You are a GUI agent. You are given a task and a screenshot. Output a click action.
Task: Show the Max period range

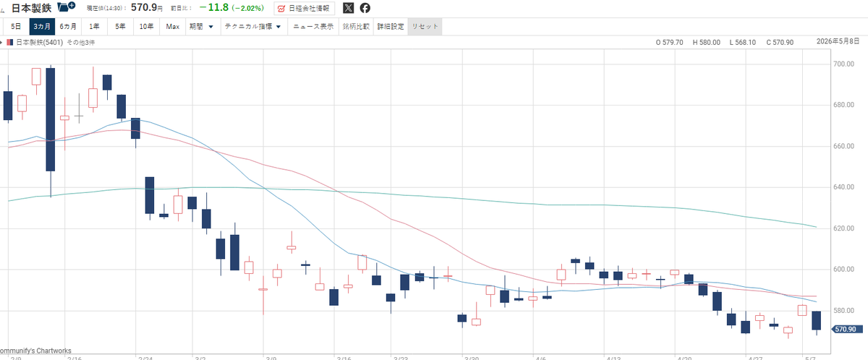pyautogui.click(x=172, y=27)
